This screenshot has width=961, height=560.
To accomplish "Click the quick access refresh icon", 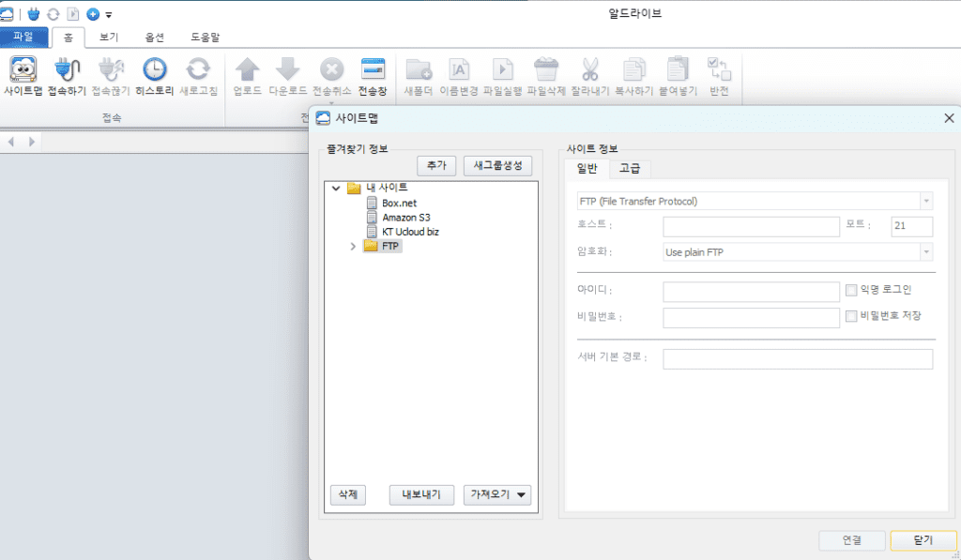I will (x=53, y=14).
